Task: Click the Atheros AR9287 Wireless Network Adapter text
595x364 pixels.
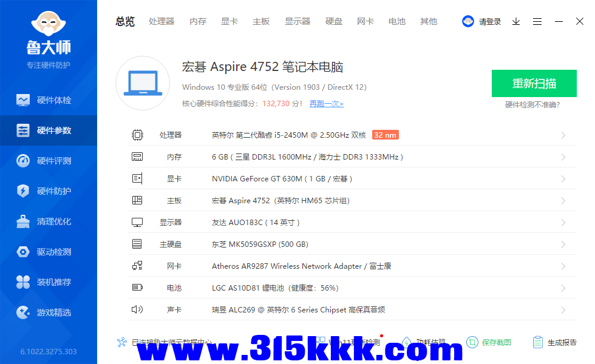Action: (301, 266)
